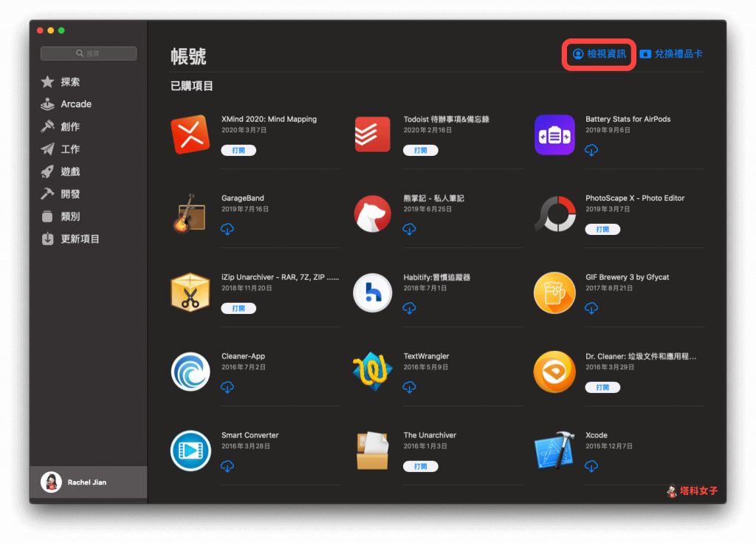Click the Battery Stats for AirPods title
Image resolution: width=756 pixels, height=543 pixels.
point(628,119)
